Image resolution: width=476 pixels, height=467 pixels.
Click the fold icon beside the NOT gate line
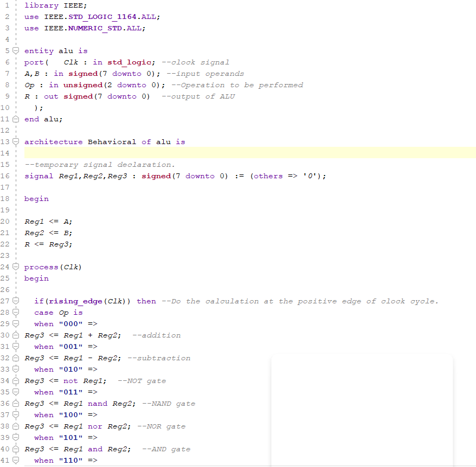[x=15, y=380]
